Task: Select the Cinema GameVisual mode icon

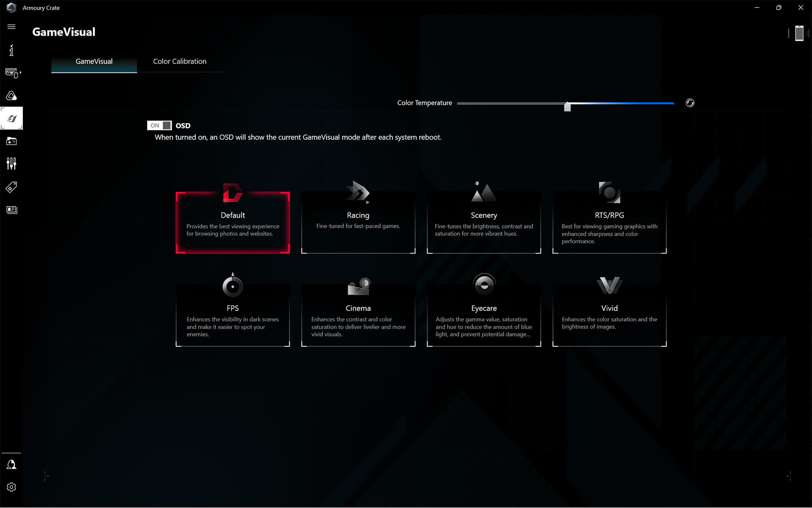Action: click(x=358, y=286)
